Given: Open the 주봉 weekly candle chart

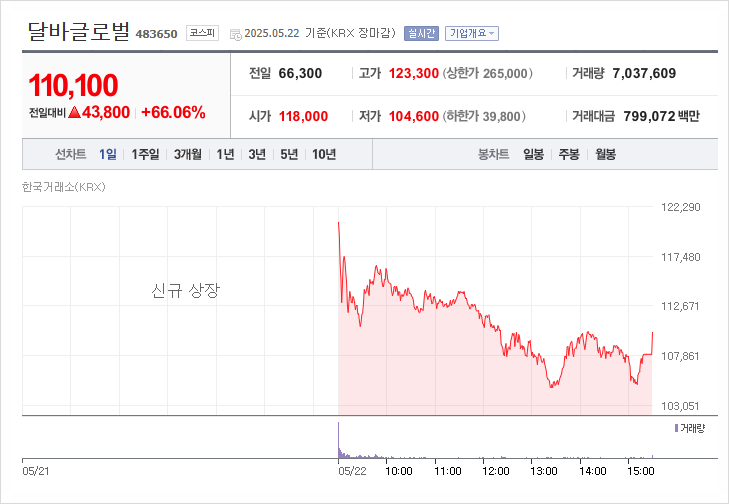Looking at the screenshot, I should (569, 154).
